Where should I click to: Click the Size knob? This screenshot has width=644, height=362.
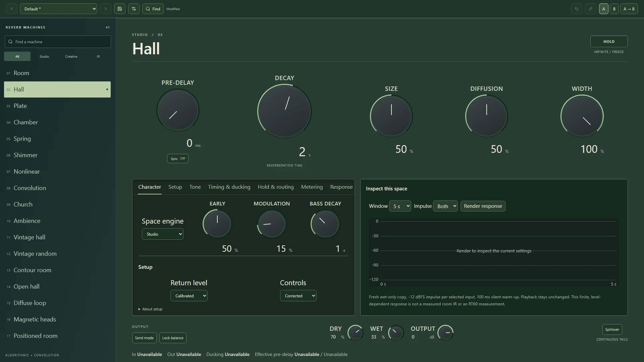click(391, 116)
